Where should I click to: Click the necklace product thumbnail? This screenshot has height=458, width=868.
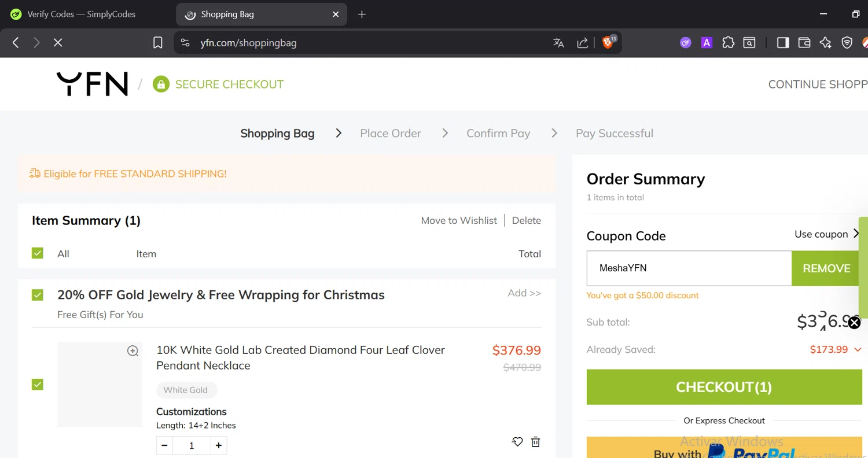100,384
